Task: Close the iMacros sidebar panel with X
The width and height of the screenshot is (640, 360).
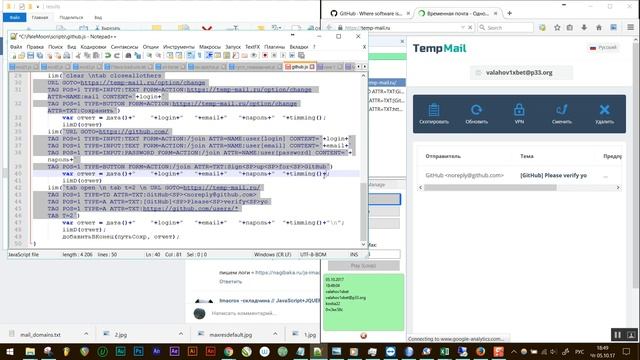Action: point(402,41)
